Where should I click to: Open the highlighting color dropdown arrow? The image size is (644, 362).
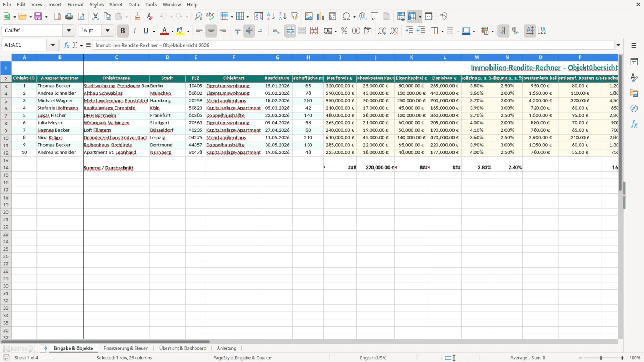[x=188, y=31]
